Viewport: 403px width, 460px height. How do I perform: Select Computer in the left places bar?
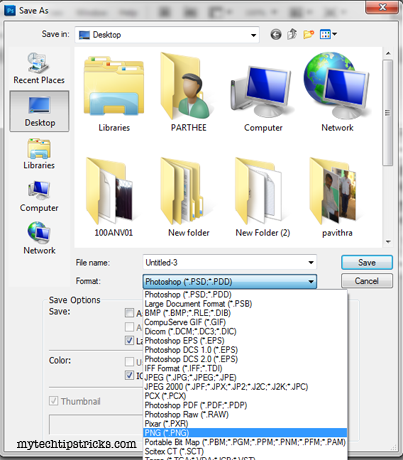(x=39, y=196)
